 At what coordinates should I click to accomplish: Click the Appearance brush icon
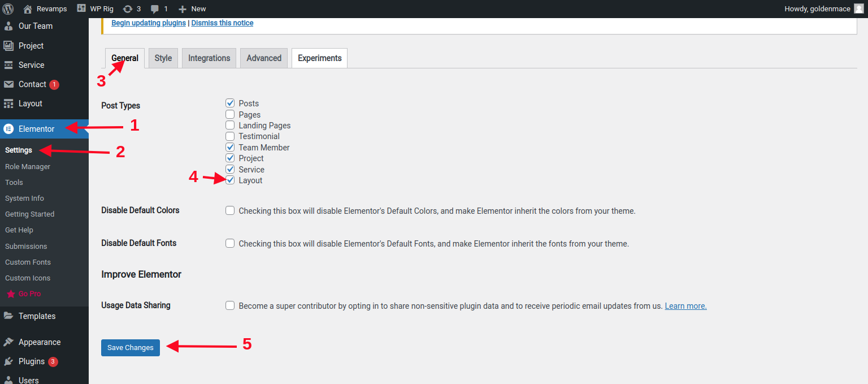click(8, 342)
